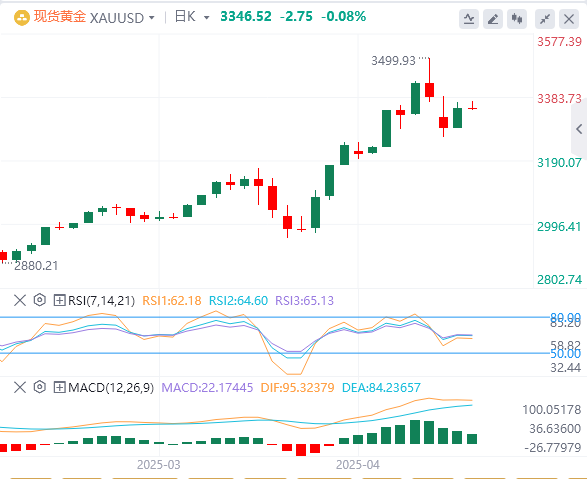Open RSI indicator settings gear
The height and width of the screenshot is (479, 587).
tap(40, 300)
